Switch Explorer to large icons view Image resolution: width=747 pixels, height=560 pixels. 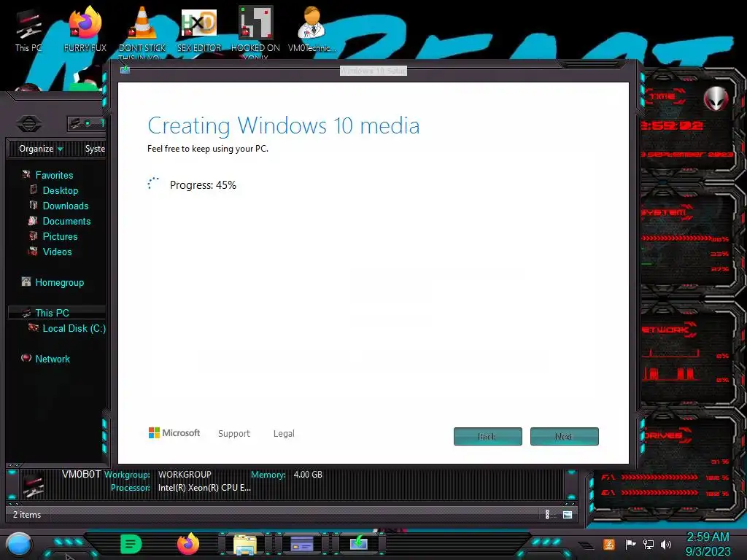[x=568, y=514]
